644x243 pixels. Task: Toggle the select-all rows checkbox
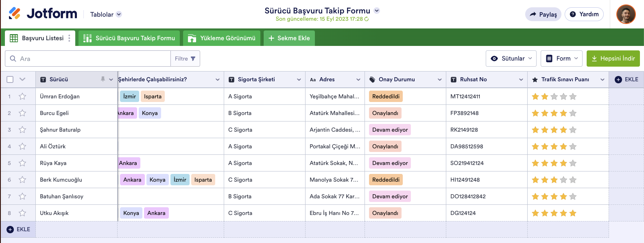[x=10, y=79]
